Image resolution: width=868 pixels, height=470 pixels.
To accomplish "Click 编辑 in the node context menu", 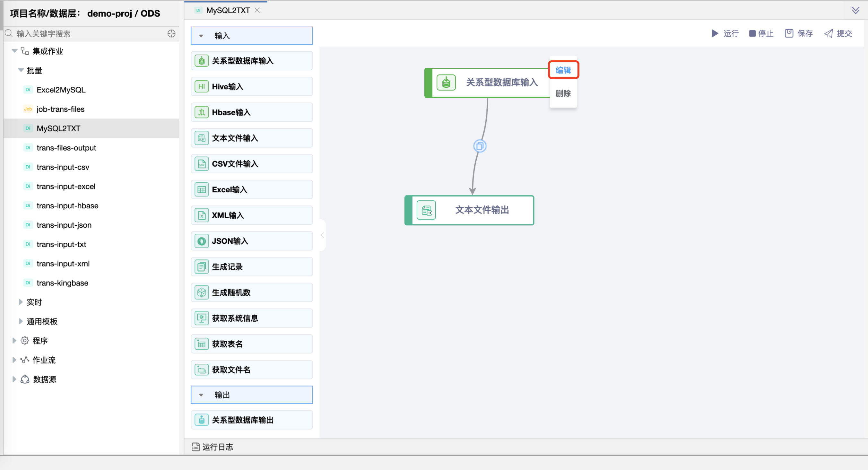I will tap(563, 70).
